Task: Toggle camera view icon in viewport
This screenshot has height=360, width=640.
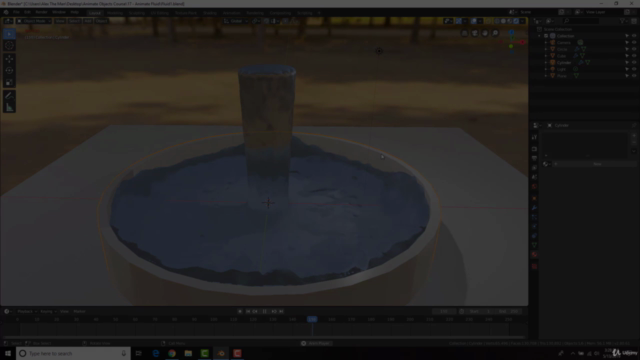Action: [x=475, y=33]
